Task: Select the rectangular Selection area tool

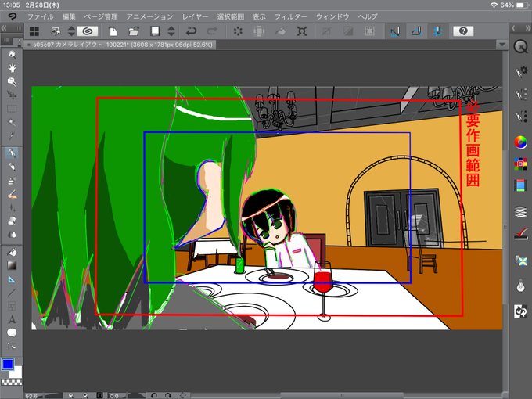Action: click(12, 109)
